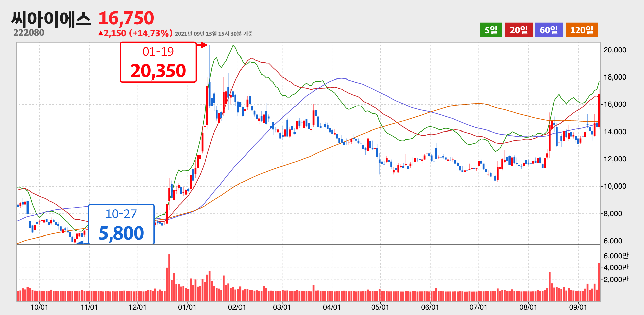This screenshot has height=315, width=644.
Task: Click the 8,000 price axis label
Action: pyautogui.click(x=613, y=214)
